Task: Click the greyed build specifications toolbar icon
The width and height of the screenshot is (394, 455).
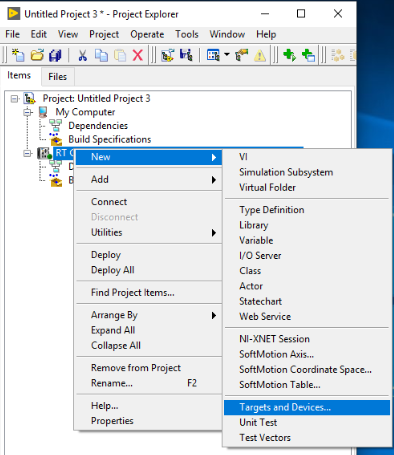Action: [337, 55]
